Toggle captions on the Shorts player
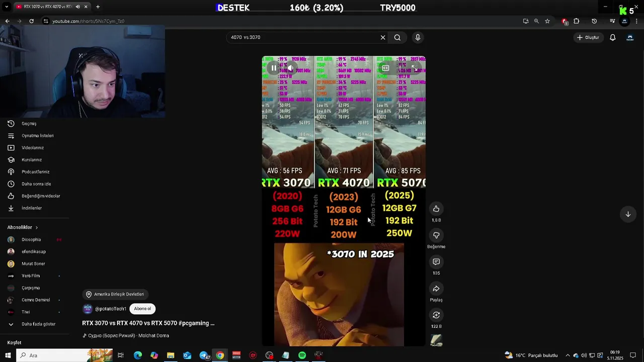644x362 pixels. point(385,68)
